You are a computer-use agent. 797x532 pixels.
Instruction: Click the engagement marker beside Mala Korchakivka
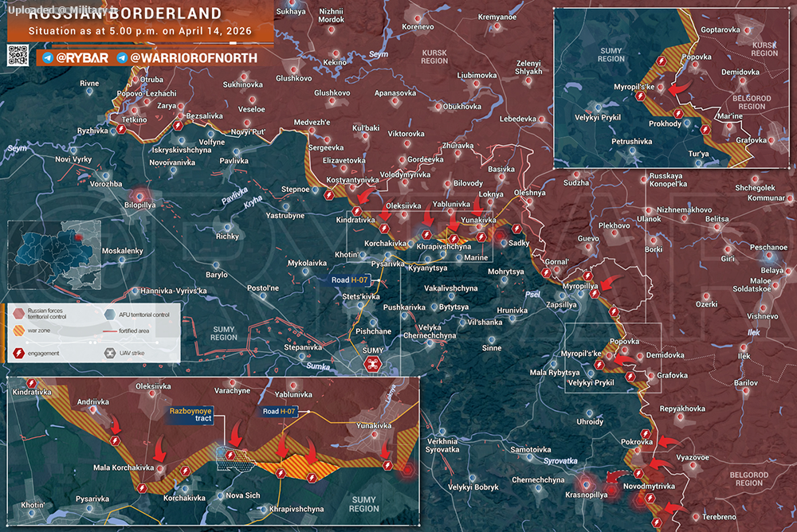[x=185, y=471]
